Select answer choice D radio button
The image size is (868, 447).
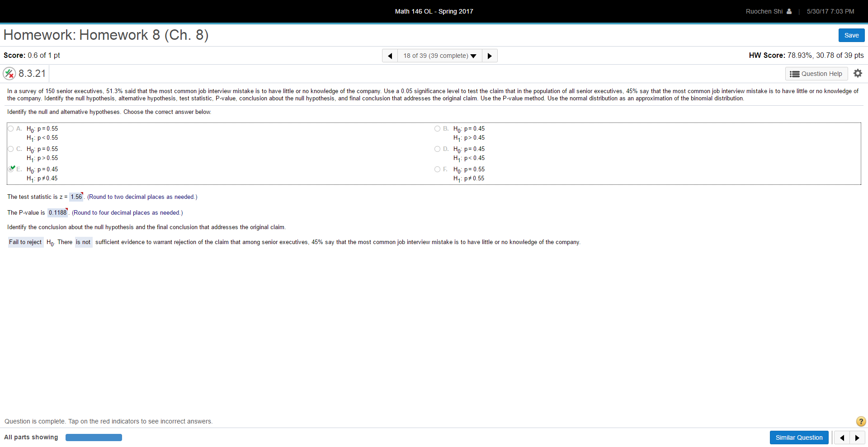coord(437,149)
